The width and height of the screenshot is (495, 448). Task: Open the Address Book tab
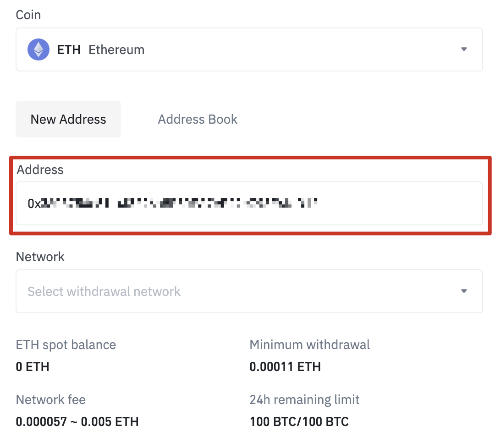198,120
